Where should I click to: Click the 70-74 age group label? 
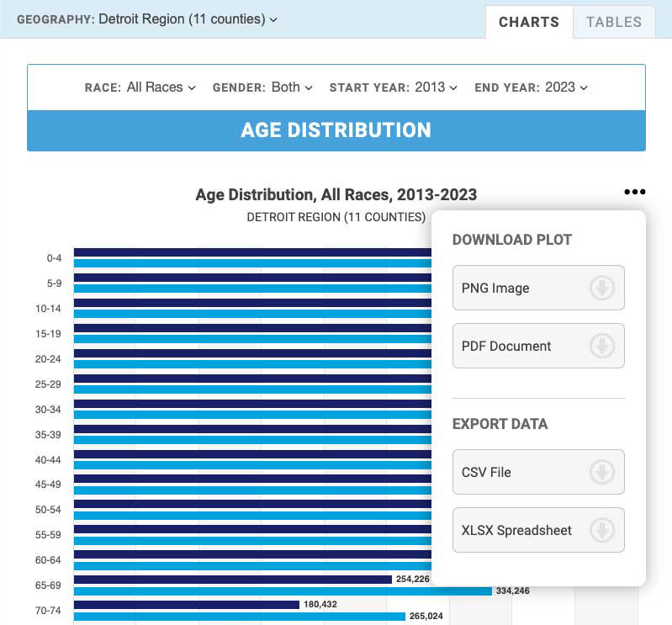click(48, 611)
